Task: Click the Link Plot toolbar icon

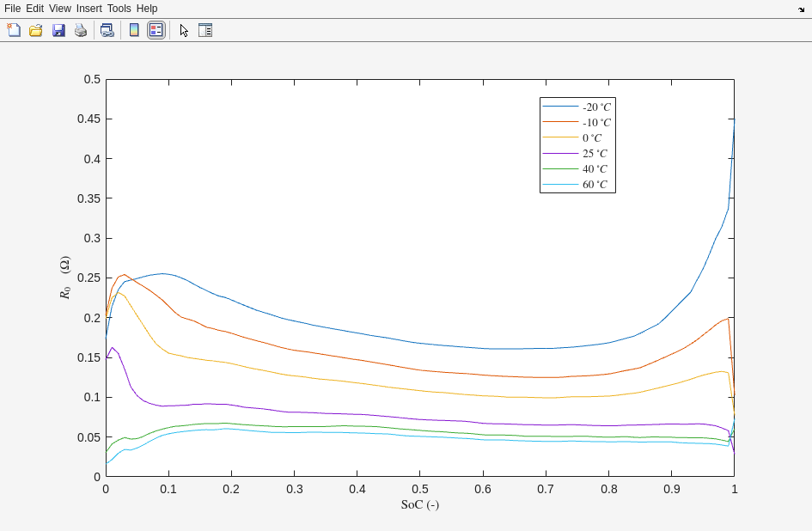Action: (x=107, y=30)
